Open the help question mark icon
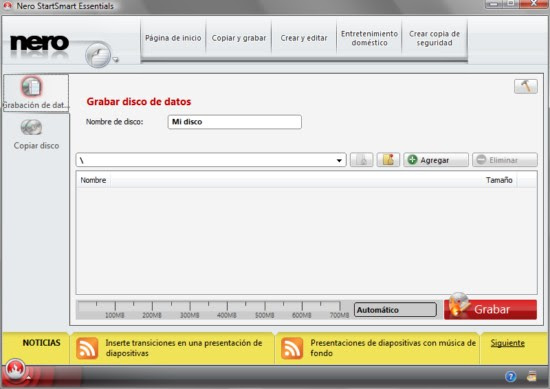This screenshot has width=550, height=389. pyautogui.click(x=510, y=377)
